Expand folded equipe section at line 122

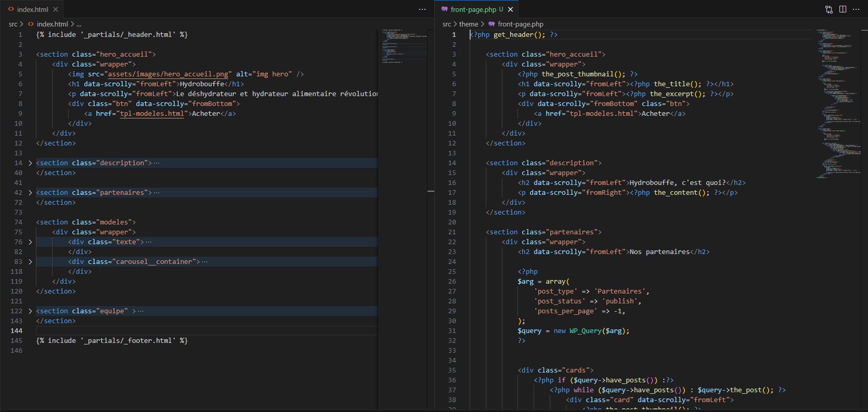tap(30, 311)
